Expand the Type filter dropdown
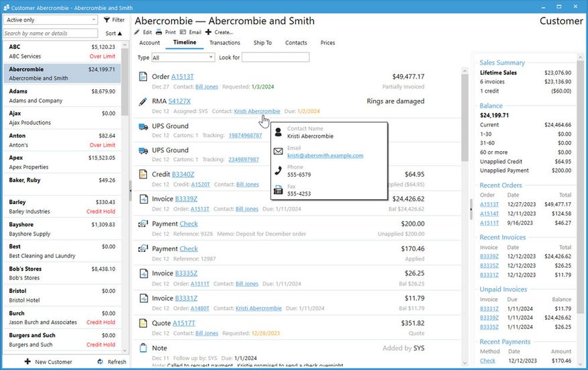Viewport: 588px width, 370px height. 183,58
